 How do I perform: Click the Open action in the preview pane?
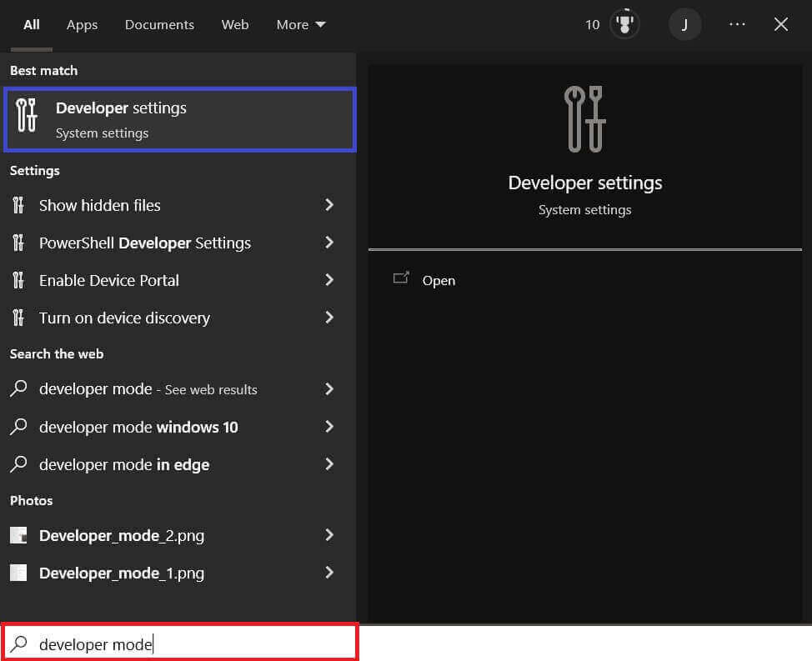click(439, 280)
